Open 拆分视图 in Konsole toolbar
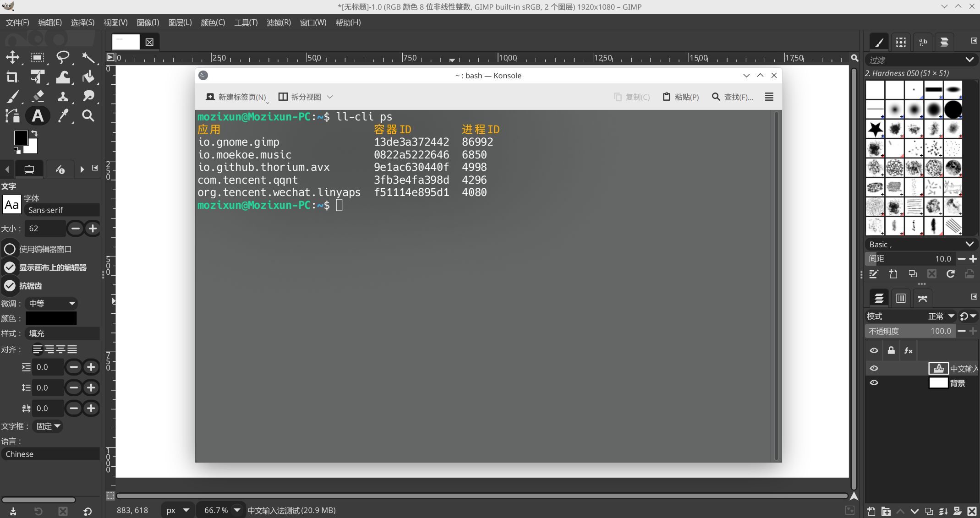980x518 pixels. [x=305, y=97]
